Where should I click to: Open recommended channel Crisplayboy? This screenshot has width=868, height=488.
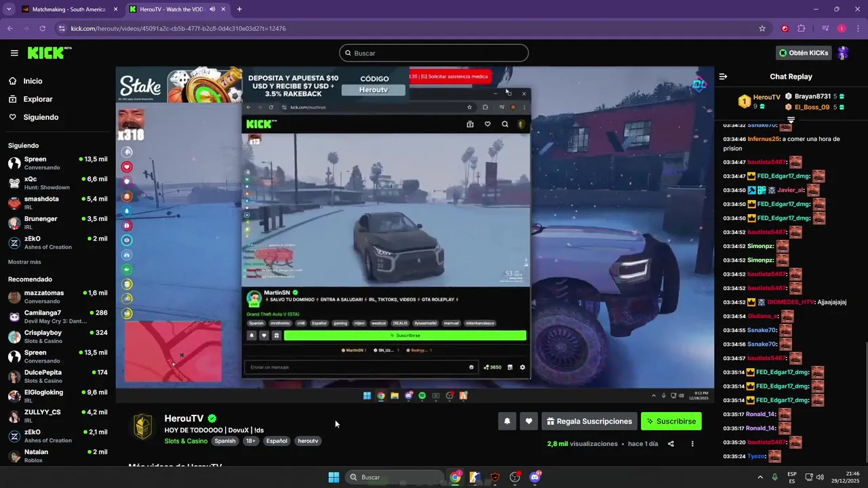[58, 336]
